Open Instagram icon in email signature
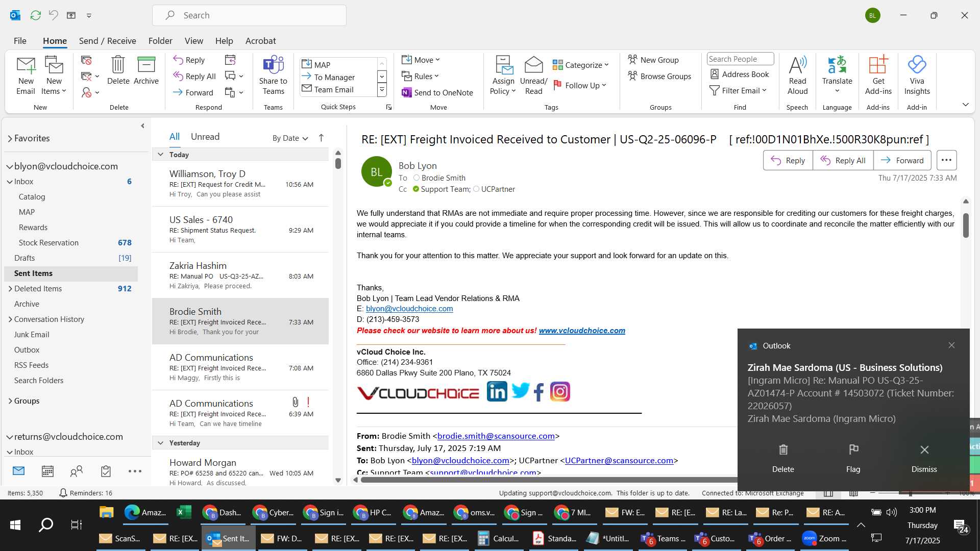Image resolution: width=980 pixels, height=551 pixels. 560,392
